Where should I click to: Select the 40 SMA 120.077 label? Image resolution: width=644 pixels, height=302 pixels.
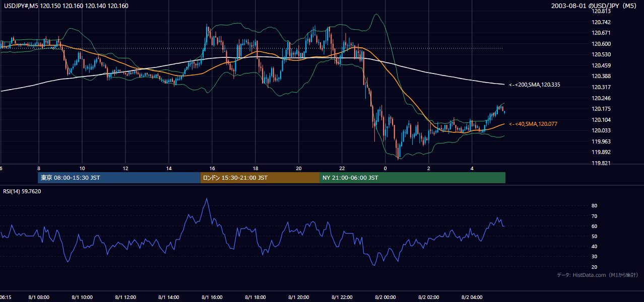(x=533, y=124)
